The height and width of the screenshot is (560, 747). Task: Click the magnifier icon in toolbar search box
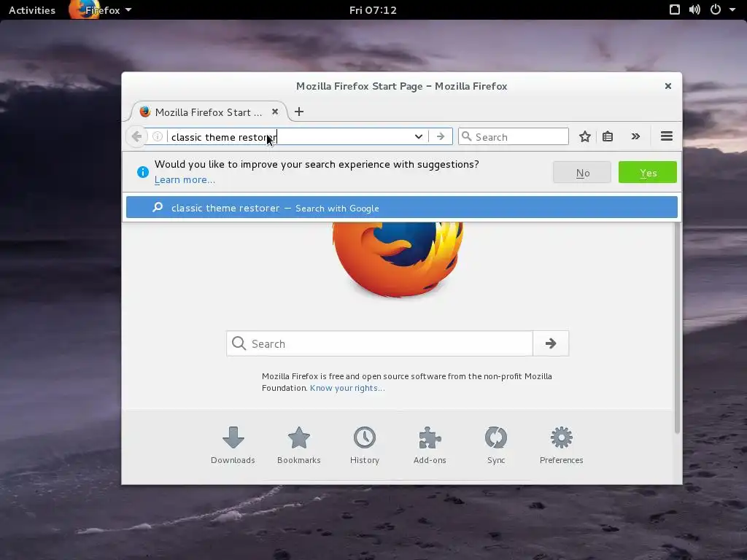pos(467,136)
